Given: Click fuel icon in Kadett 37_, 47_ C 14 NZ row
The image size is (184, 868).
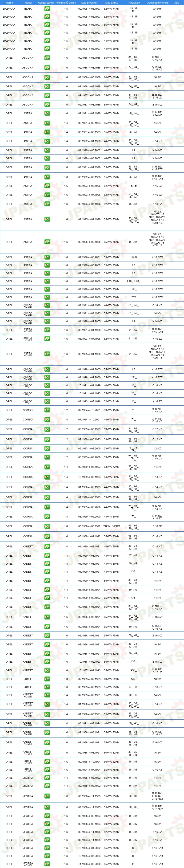Looking at the screenshot, I should 47,556.
